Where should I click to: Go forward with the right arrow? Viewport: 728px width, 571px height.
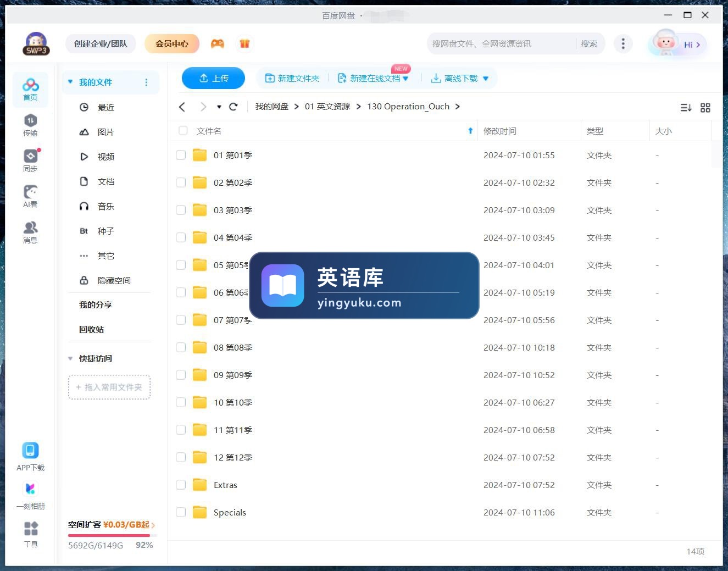pyautogui.click(x=203, y=107)
